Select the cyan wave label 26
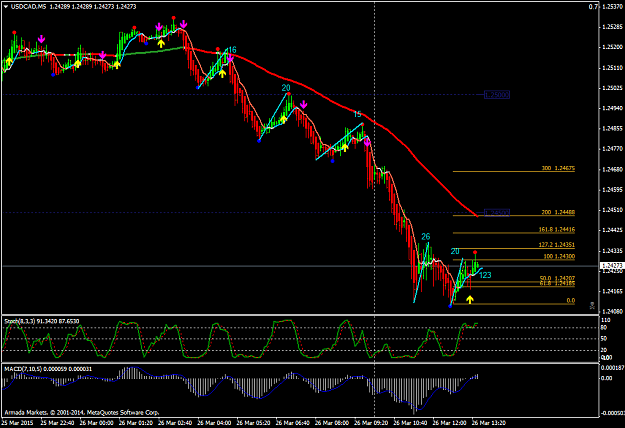 coord(426,237)
